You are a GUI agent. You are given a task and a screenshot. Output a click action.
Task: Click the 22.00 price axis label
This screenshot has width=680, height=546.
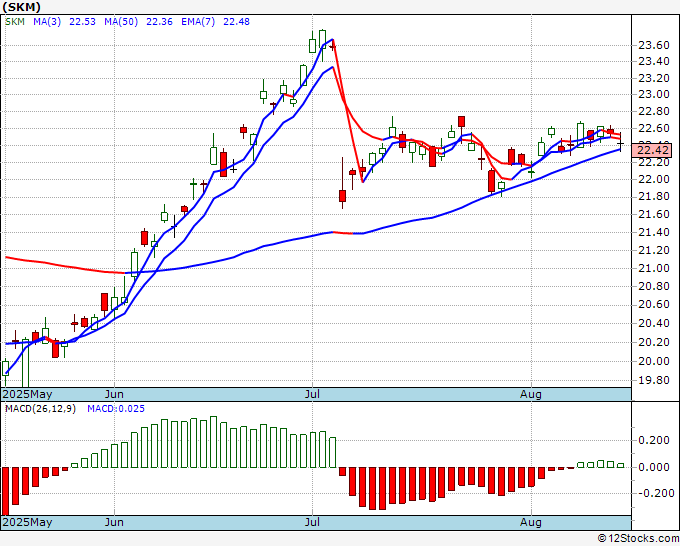click(654, 179)
